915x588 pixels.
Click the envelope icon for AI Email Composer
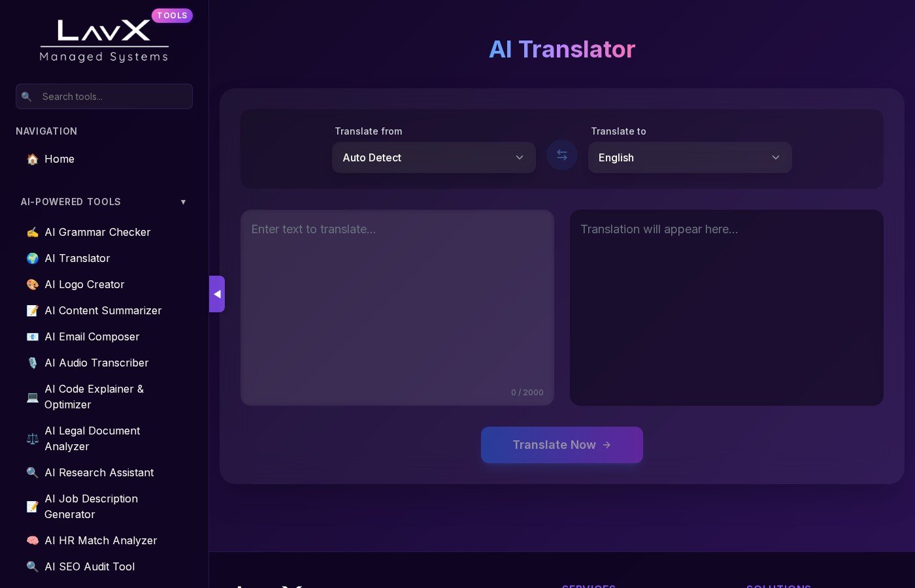pyautogui.click(x=33, y=337)
